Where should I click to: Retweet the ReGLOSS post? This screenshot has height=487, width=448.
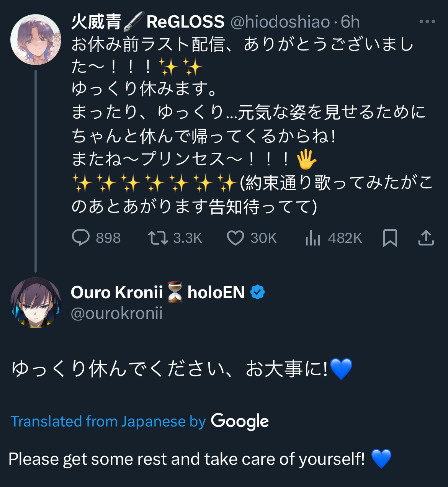pyautogui.click(x=158, y=238)
